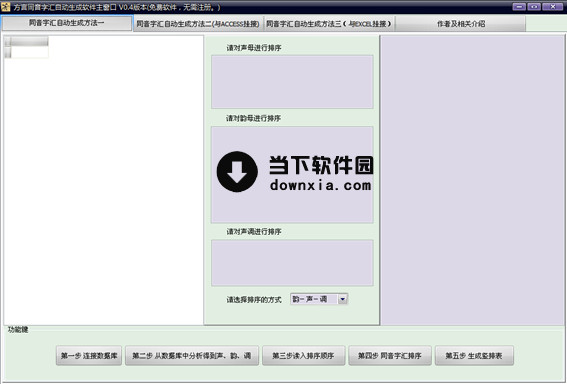This screenshot has width=567, height=384.
Task: Click the 声母 sorting list box
Action: (292, 82)
